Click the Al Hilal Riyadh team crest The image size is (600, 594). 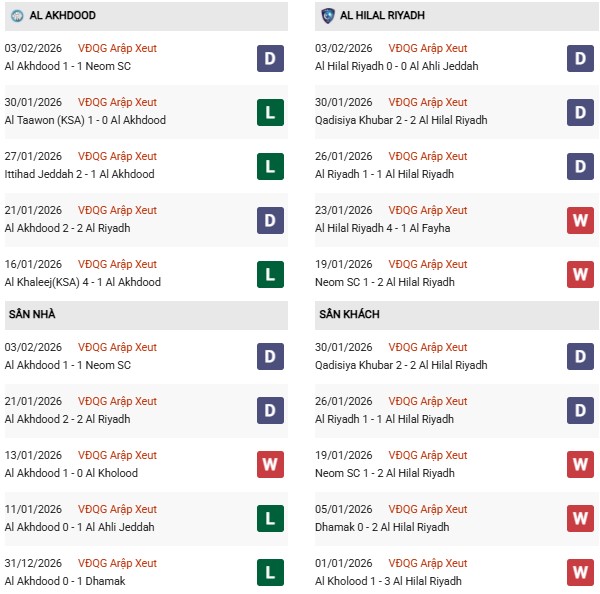tap(328, 16)
